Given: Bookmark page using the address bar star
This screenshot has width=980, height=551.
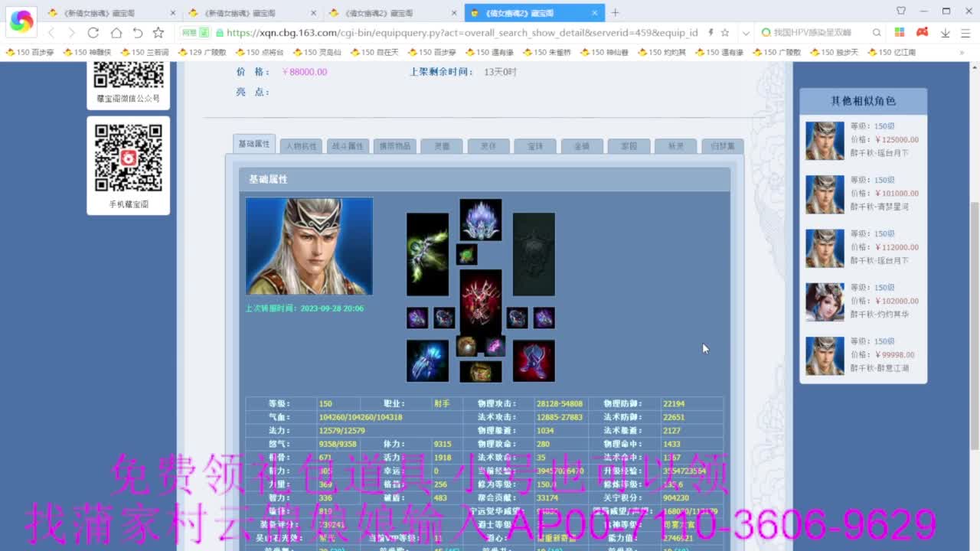Looking at the screenshot, I should pyautogui.click(x=725, y=33).
